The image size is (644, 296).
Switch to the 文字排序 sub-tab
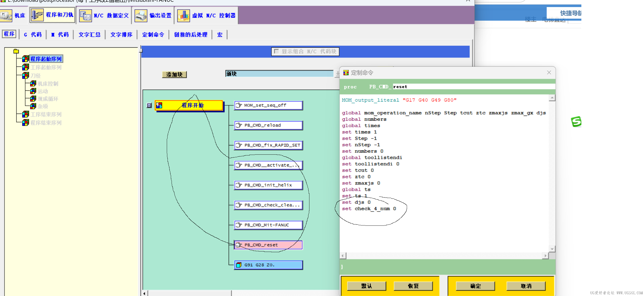pos(122,35)
